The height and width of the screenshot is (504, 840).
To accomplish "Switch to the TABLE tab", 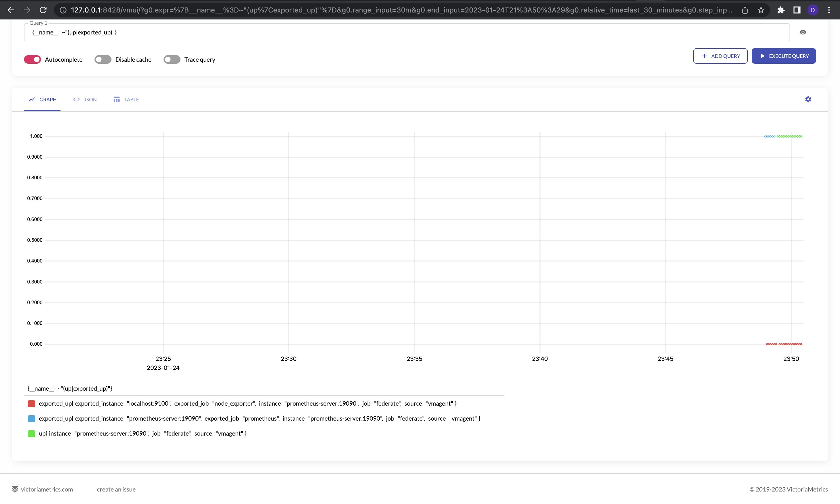I will point(126,99).
